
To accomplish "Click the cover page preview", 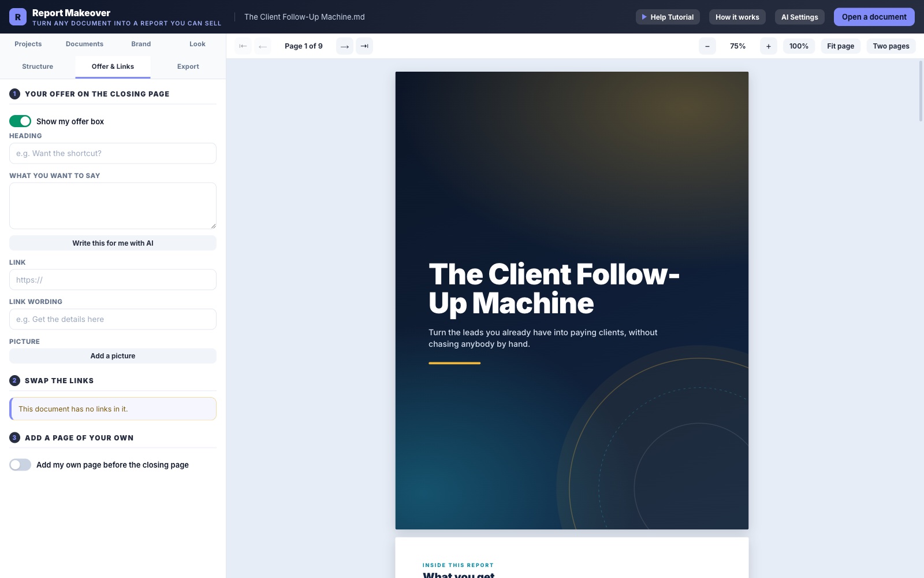I will point(572,301).
